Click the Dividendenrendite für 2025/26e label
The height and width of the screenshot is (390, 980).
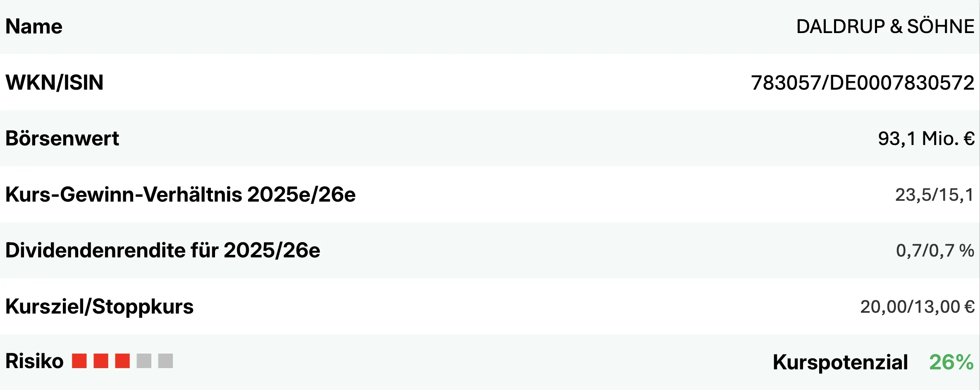(163, 250)
